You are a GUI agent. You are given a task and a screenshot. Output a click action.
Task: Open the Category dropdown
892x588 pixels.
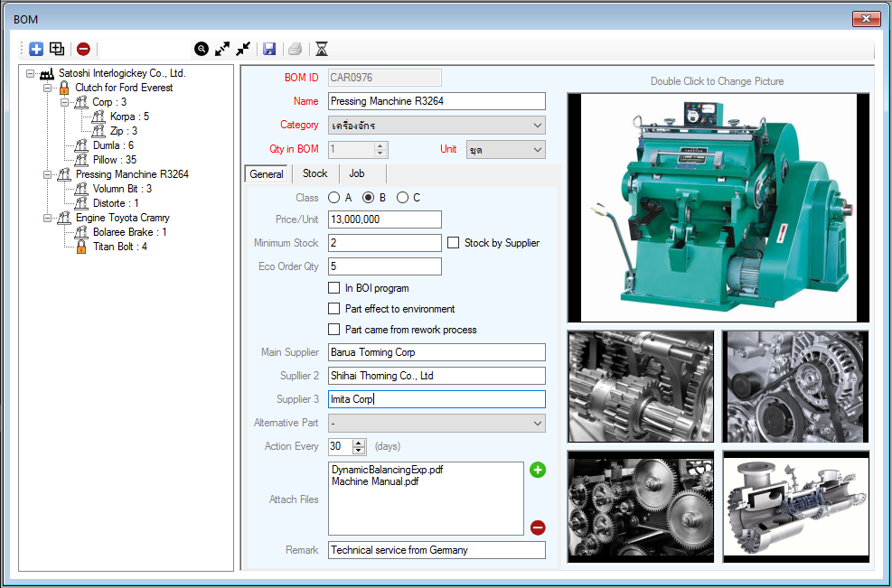click(538, 126)
